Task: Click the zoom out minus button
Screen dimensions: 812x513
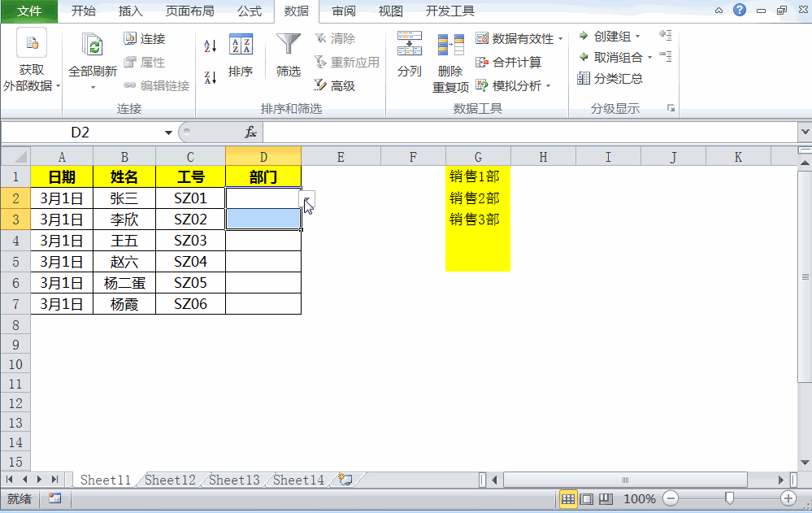Action: (x=671, y=499)
